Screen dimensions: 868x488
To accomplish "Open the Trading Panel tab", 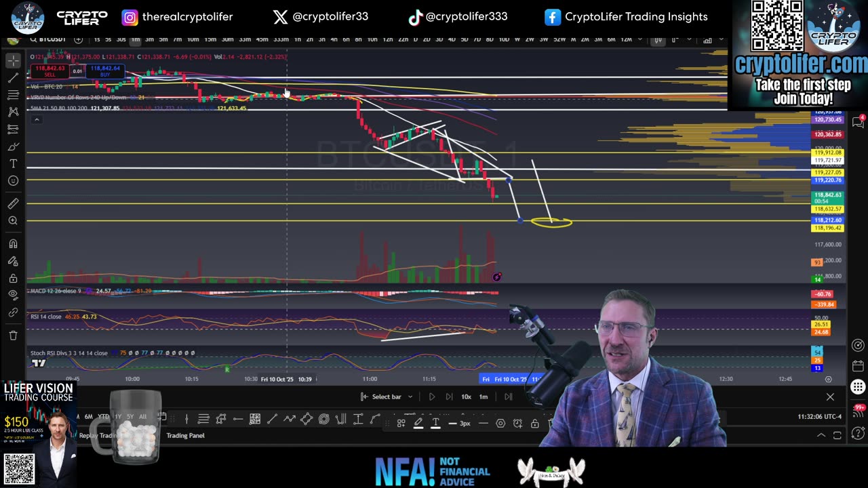I will [x=185, y=435].
